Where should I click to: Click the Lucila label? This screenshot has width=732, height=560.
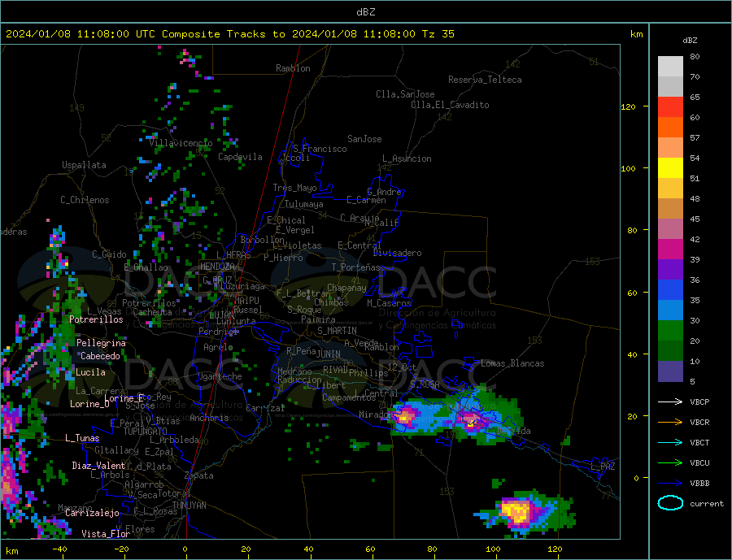click(x=90, y=372)
